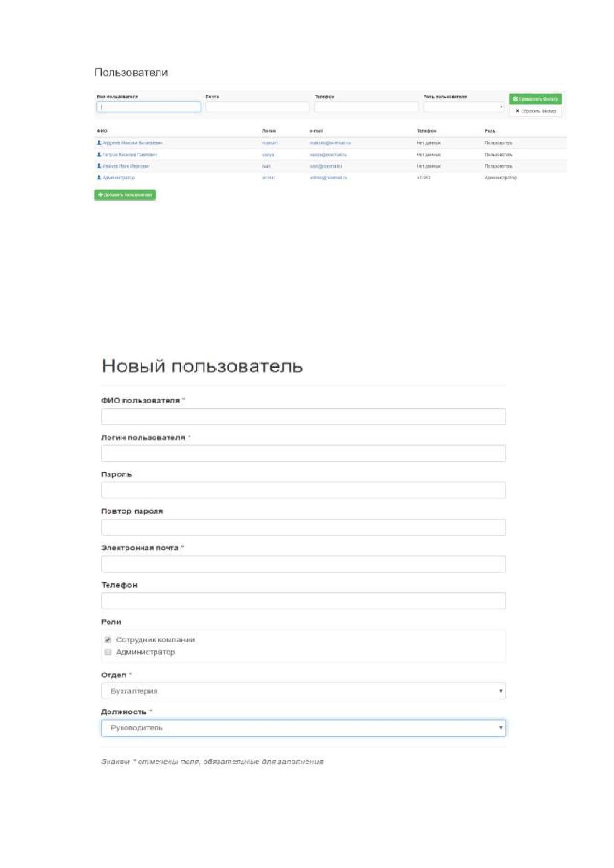
Task: Click the Почта filter input field
Action: click(257, 107)
